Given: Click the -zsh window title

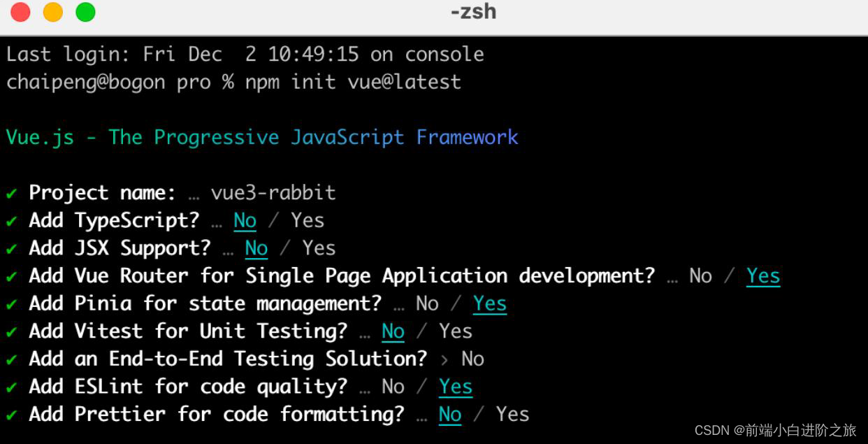Looking at the screenshot, I should [x=473, y=12].
